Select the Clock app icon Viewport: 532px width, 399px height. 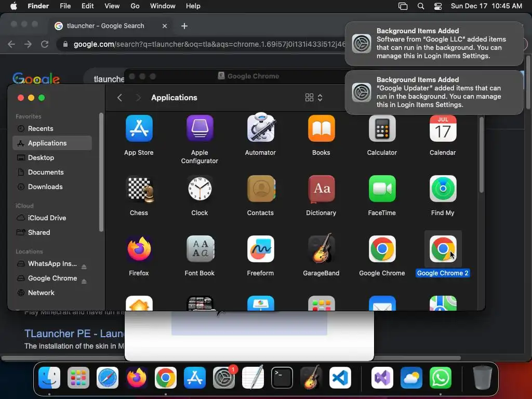click(x=199, y=189)
